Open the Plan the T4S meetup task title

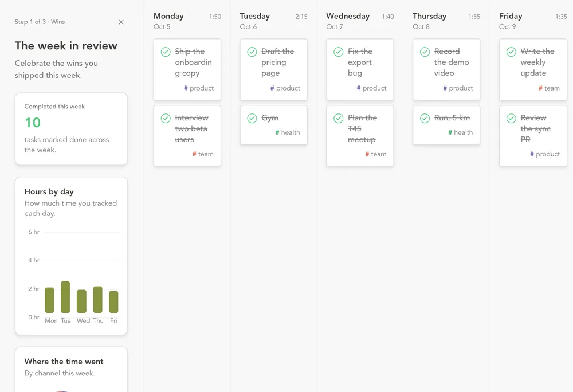pos(362,128)
